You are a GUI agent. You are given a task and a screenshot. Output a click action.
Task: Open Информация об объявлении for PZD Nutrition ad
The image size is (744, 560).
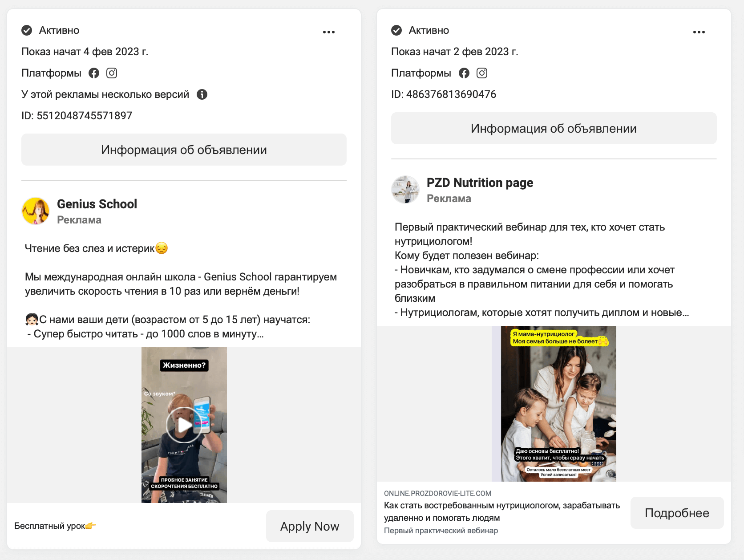(x=553, y=128)
